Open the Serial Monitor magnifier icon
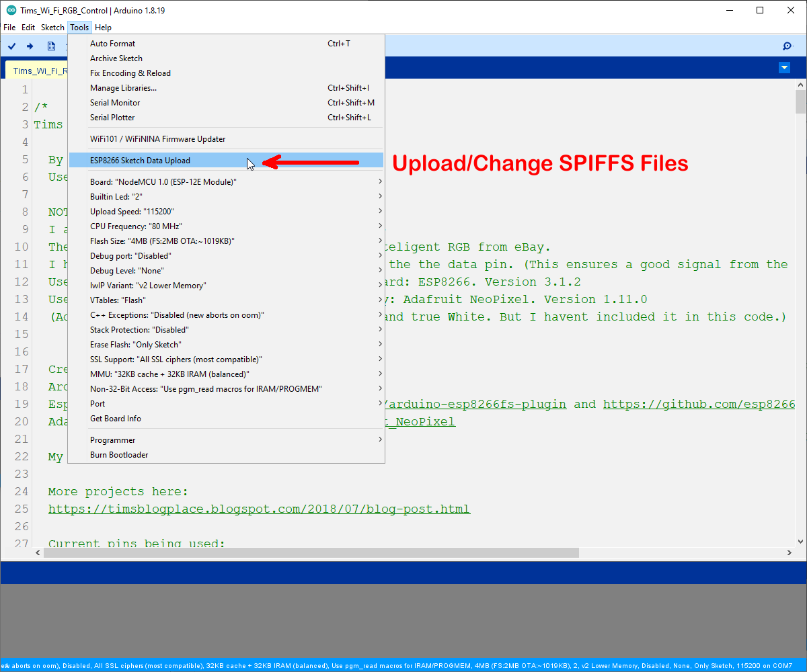This screenshot has width=807, height=672. [x=787, y=46]
